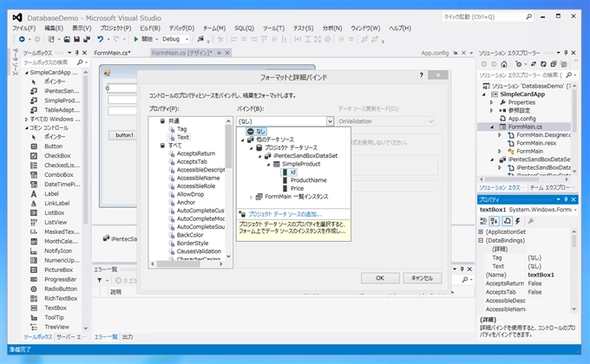Open the Bind combo box dropdown arrow
The height and width of the screenshot is (364, 590).
coord(330,121)
